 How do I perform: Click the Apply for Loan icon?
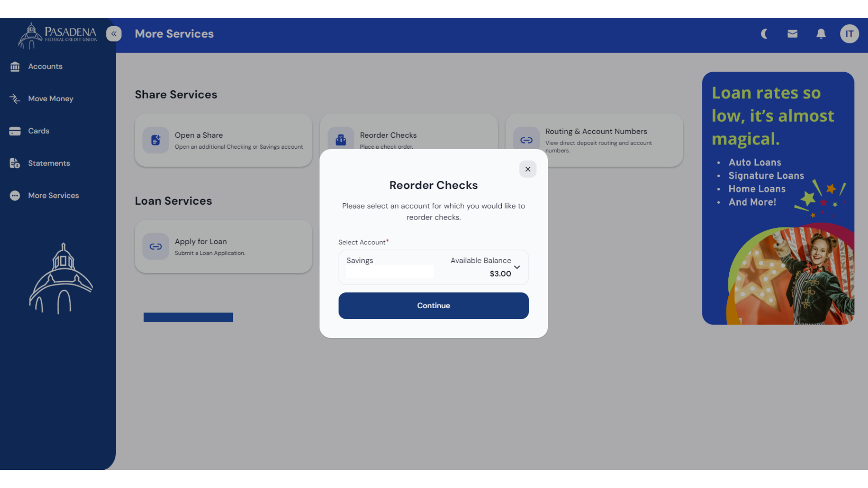pyautogui.click(x=156, y=246)
